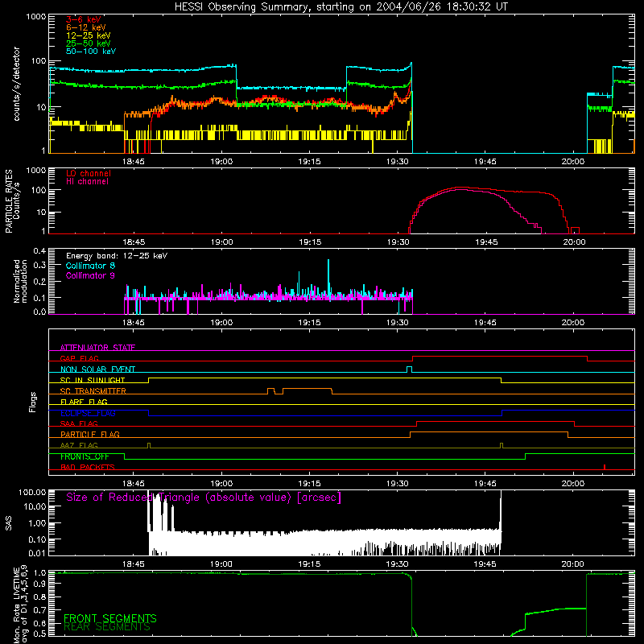Viewport: 644px width, 644px height.
Task: Click the Size of Reduced Triangle title
Action: (204, 497)
